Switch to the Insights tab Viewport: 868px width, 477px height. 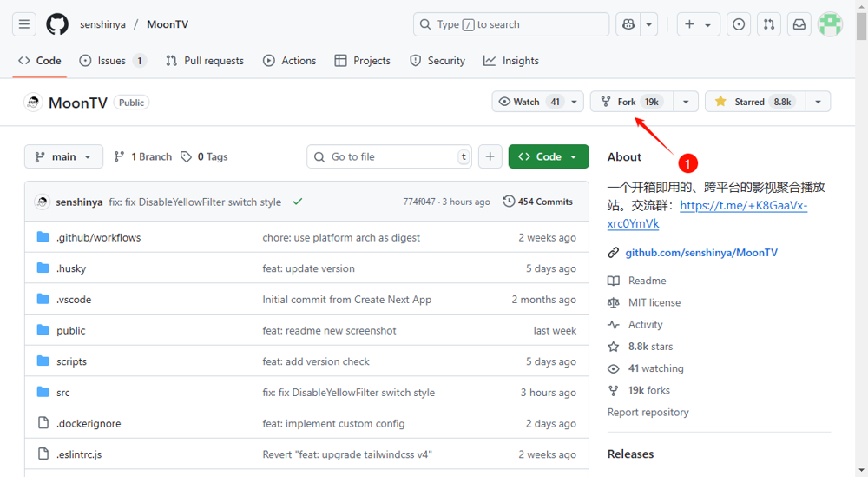point(511,61)
